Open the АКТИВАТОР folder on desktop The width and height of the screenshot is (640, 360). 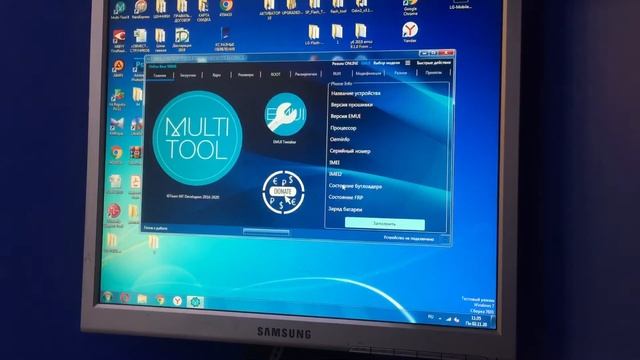(269, 9)
